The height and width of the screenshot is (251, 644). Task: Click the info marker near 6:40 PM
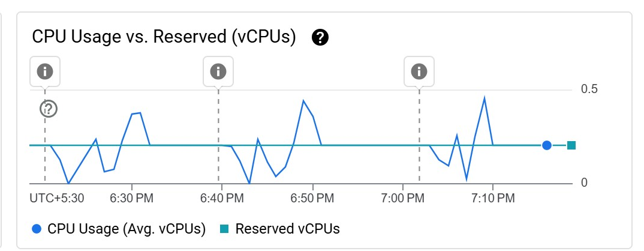[x=218, y=71]
